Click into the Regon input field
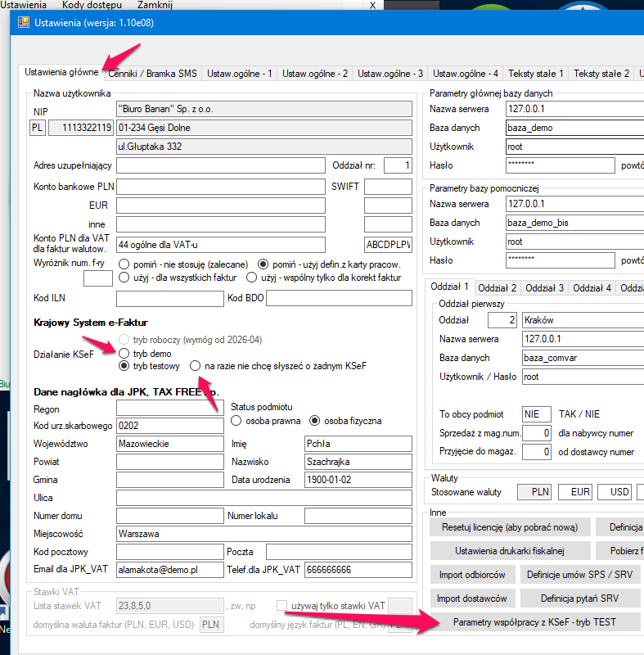This screenshot has height=655, width=644. tap(170, 408)
